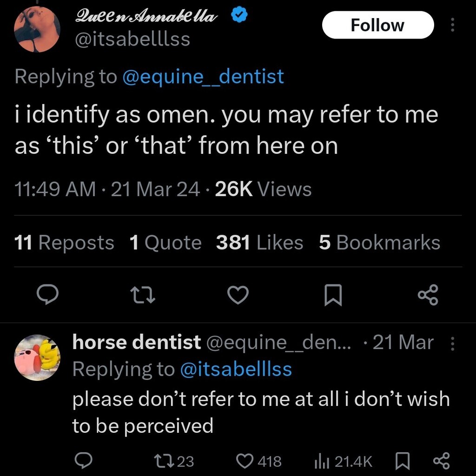View the 1 Quote list

[165, 243]
